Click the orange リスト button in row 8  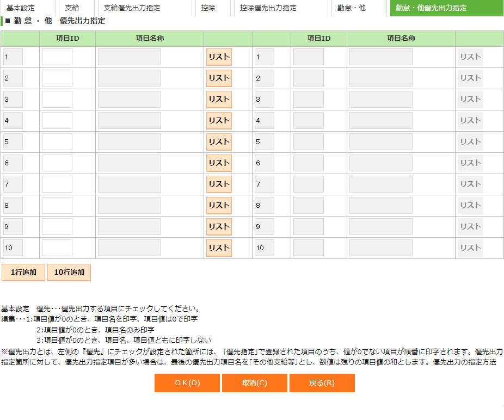219,206
